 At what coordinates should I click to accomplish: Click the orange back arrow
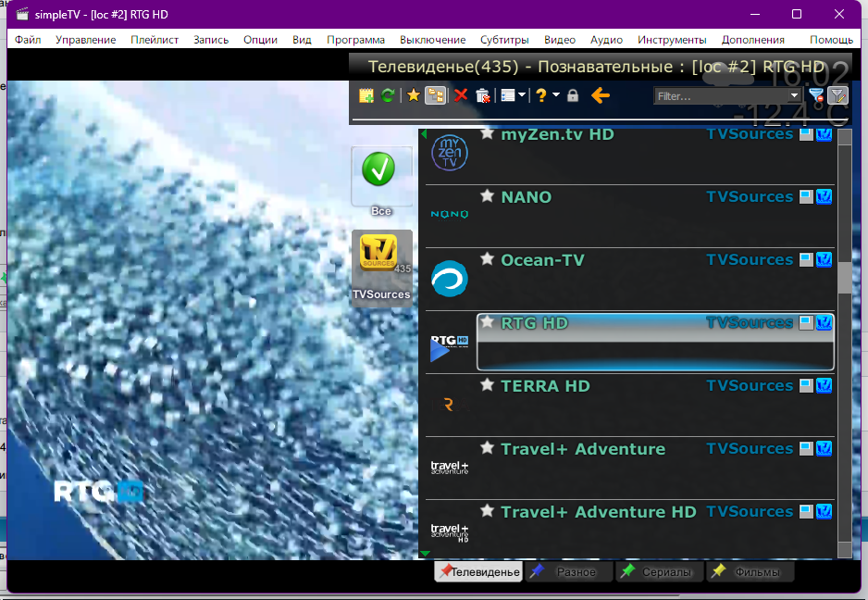click(600, 95)
